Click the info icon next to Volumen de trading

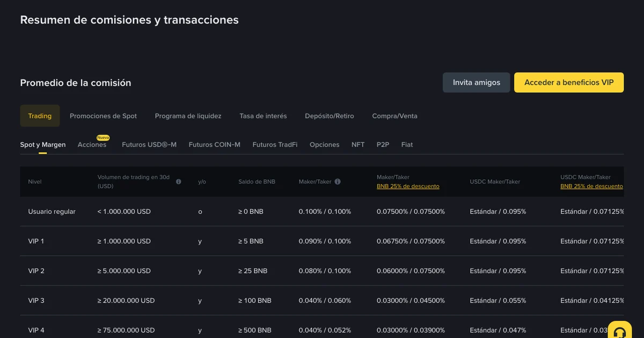[x=179, y=182]
